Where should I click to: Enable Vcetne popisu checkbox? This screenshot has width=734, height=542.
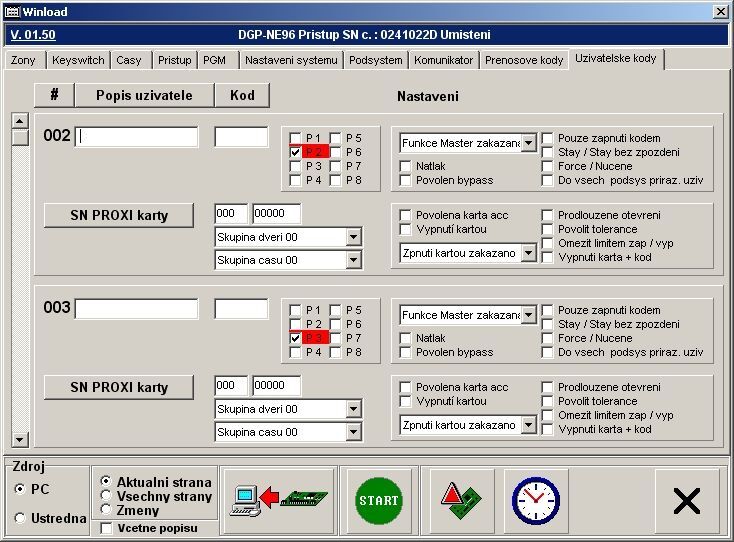pos(107,528)
